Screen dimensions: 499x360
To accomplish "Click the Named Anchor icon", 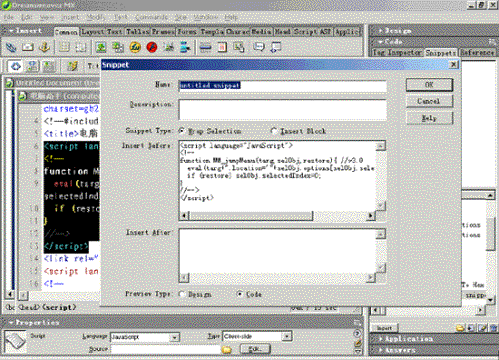I will coord(44,47).
